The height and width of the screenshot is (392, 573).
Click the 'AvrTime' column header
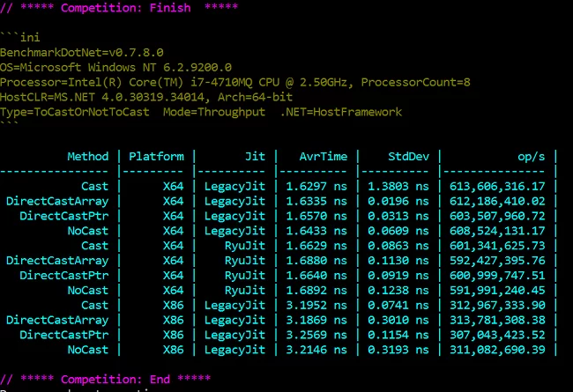(x=322, y=157)
